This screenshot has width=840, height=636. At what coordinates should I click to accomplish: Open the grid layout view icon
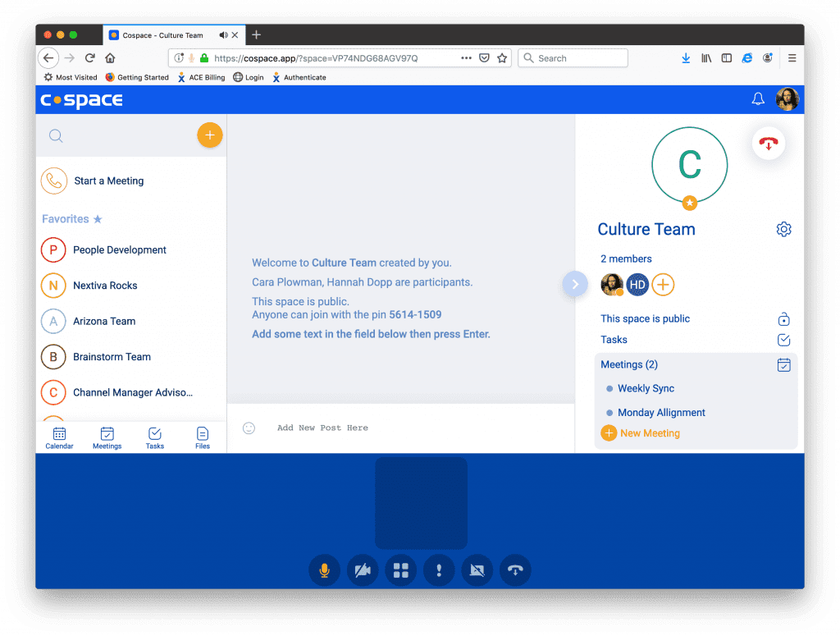coord(400,570)
